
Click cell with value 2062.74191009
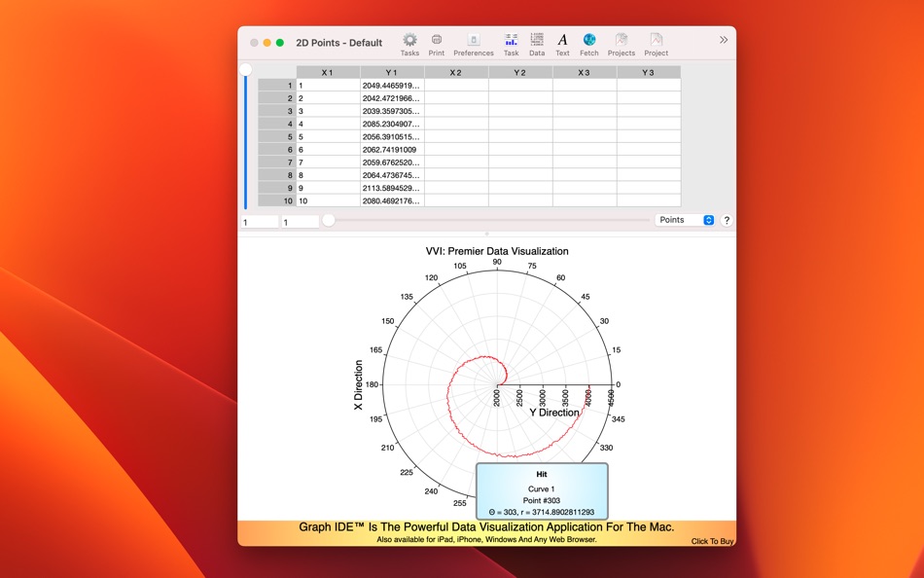(x=392, y=150)
